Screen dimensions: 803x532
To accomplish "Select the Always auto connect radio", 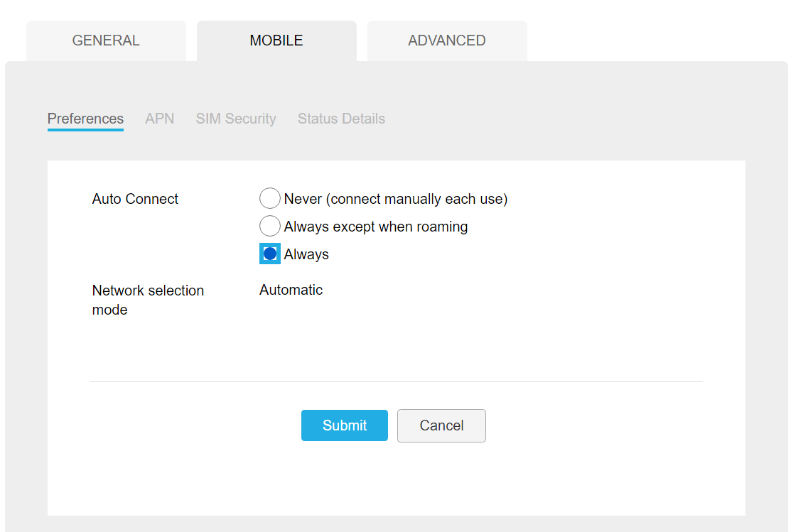I will [270, 254].
